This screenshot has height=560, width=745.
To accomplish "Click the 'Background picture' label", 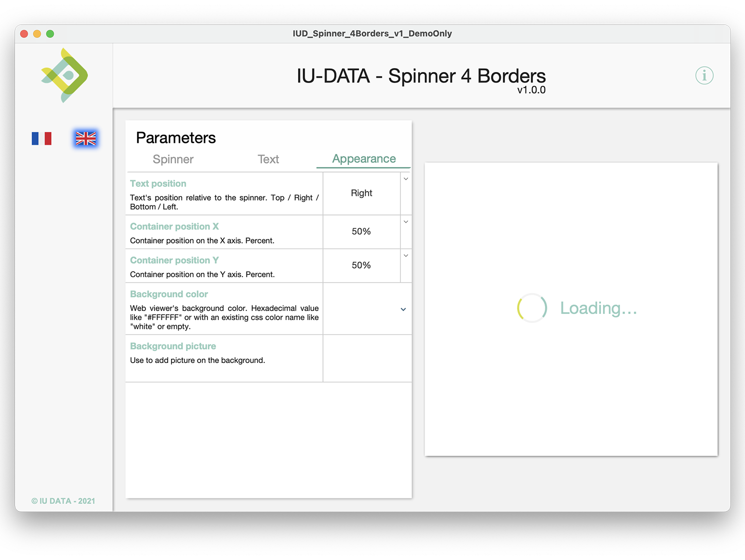I will 173,346.
